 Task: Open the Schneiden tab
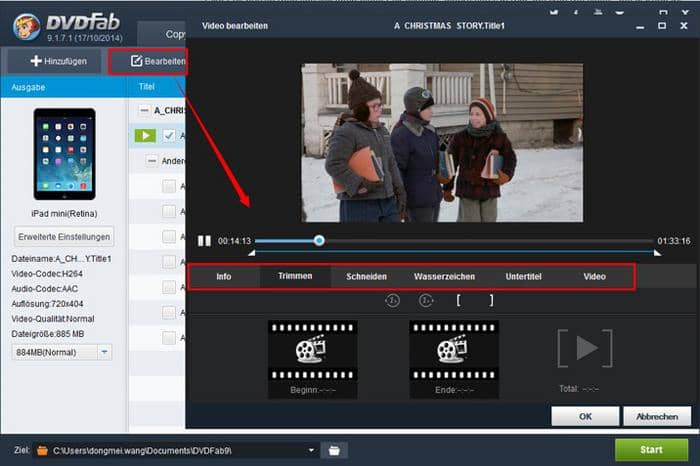tap(367, 277)
